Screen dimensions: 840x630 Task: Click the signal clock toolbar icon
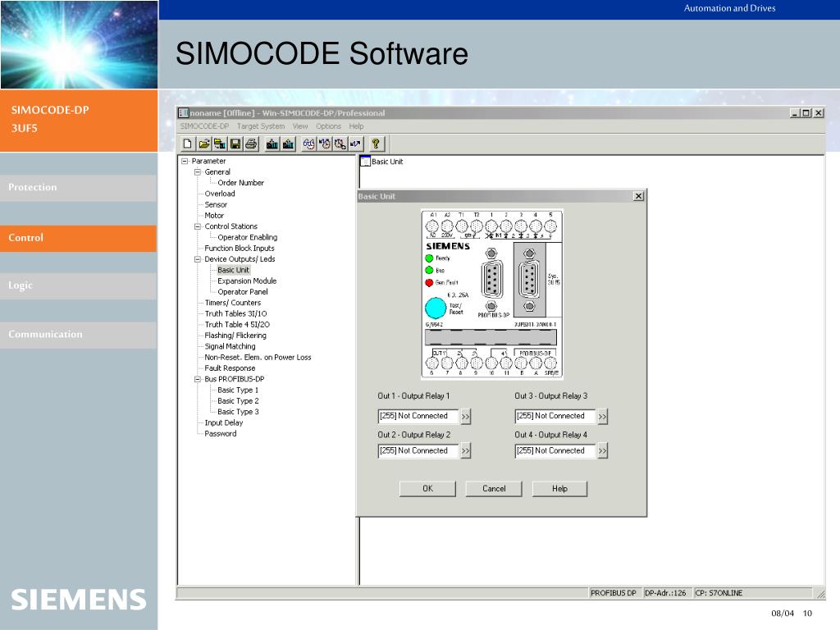pyautogui.click(x=325, y=144)
